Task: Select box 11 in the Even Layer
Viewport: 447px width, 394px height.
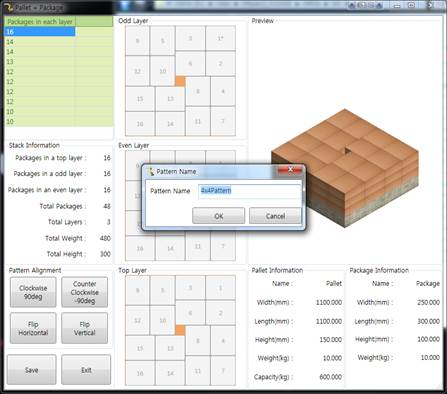Action: pos(198,246)
